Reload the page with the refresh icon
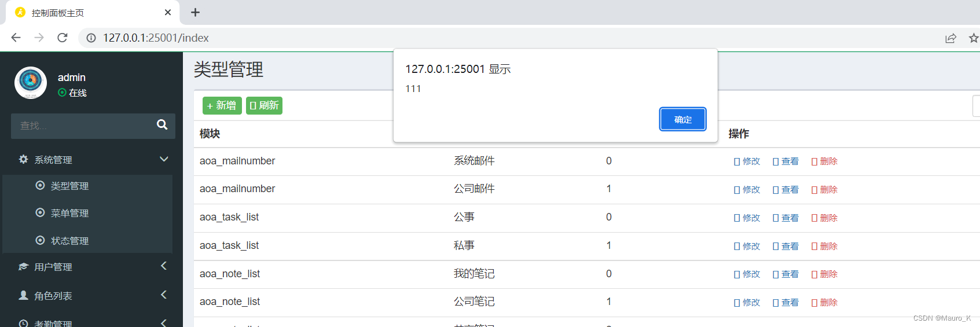The width and height of the screenshot is (980, 327). tap(63, 38)
